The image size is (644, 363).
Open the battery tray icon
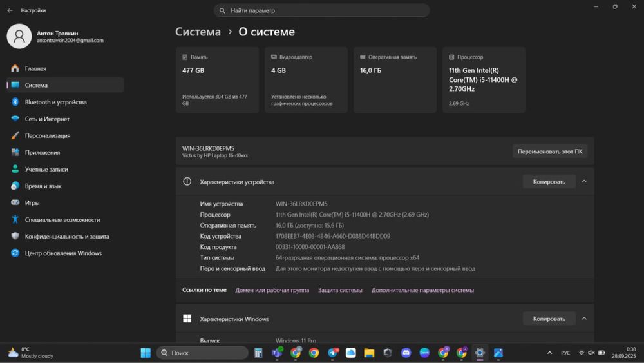click(x=601, y=353)
